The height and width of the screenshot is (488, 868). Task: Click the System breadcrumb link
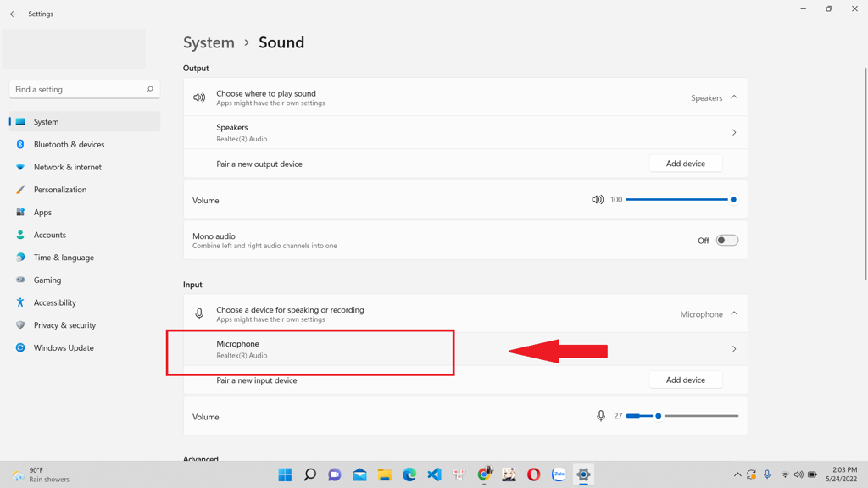[x=209, y=42]
